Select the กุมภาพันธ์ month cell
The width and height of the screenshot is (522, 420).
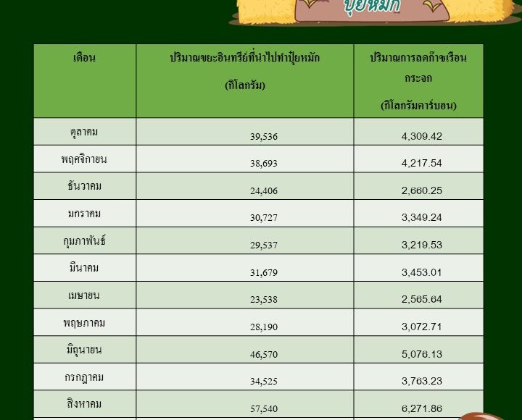85,240
